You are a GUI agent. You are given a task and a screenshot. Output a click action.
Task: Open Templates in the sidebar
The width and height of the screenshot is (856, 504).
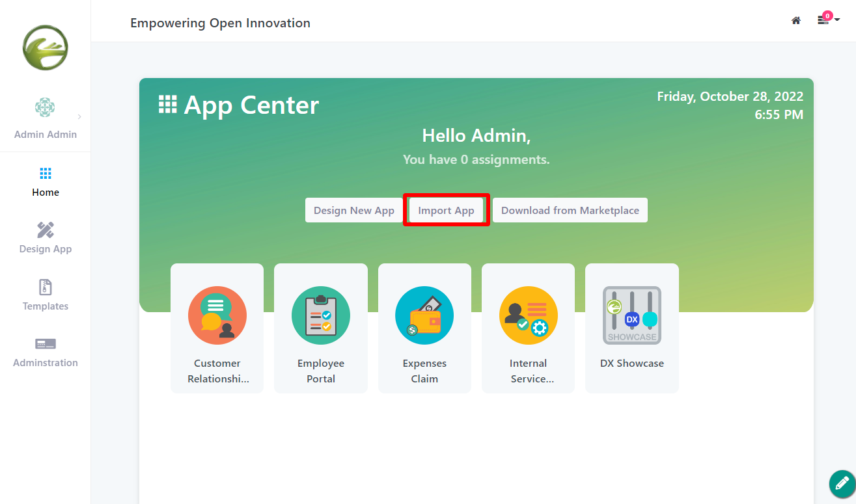pyautogui.click(x=46, y=295)
